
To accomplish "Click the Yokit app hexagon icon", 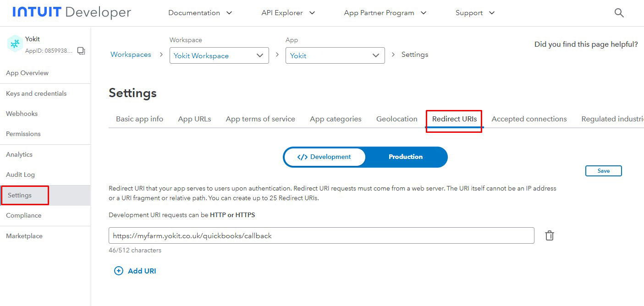I will [x=15, y=44].
